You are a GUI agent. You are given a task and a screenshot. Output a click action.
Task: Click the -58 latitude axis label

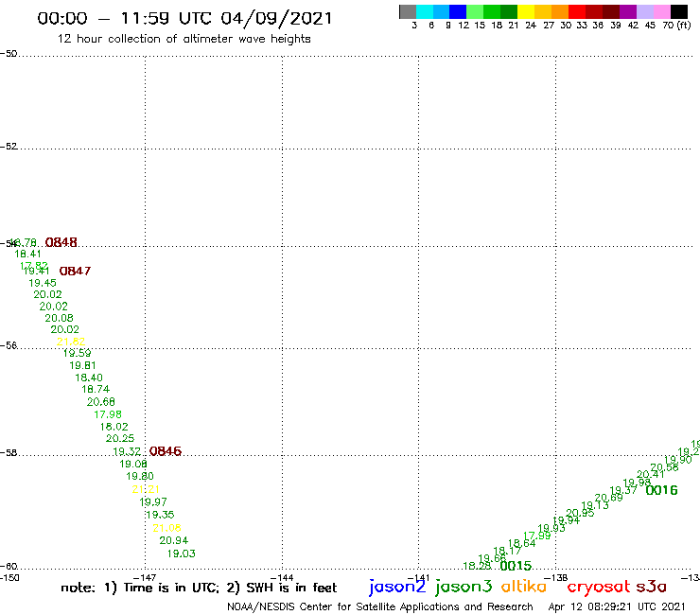pyautogui.click(x=9, y=453)
